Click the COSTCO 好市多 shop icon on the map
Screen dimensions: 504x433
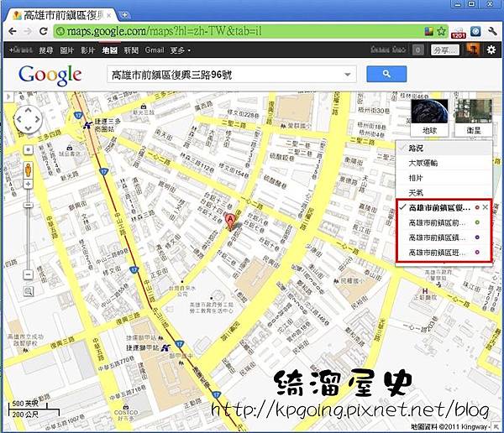coord(126,407)
